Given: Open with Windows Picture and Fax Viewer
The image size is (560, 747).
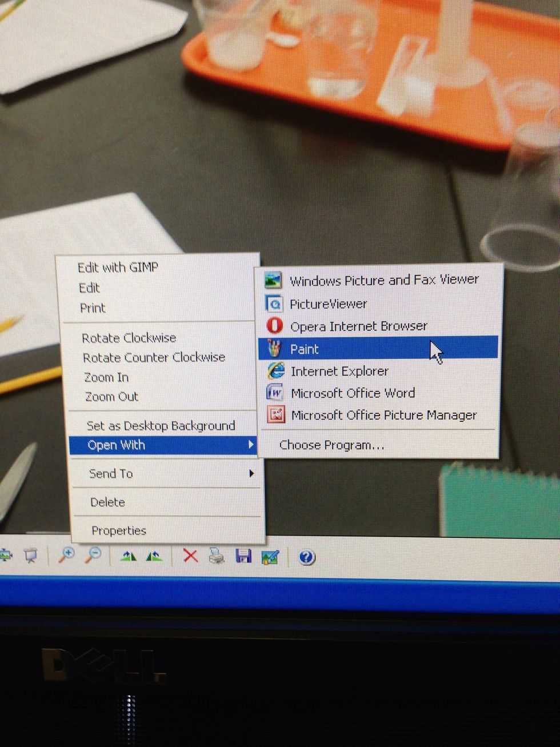Looking at the screenshot, I should pos(383,280).
